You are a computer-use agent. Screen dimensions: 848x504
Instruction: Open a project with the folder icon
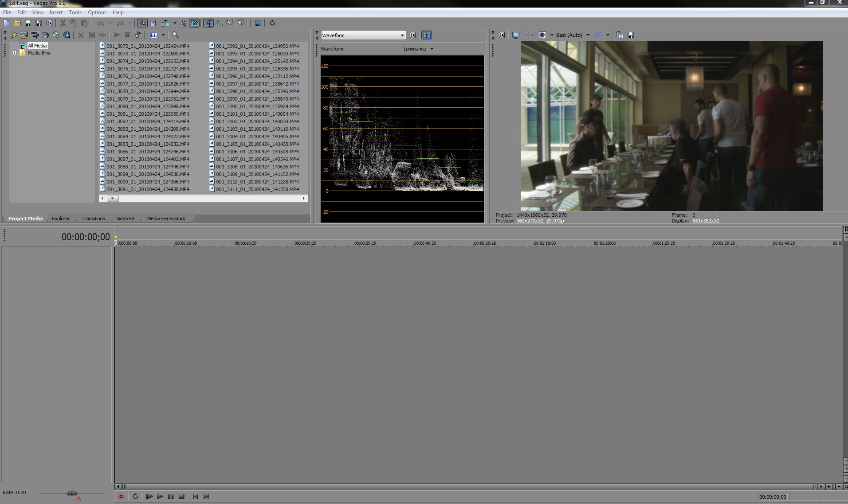coord(17,23)
